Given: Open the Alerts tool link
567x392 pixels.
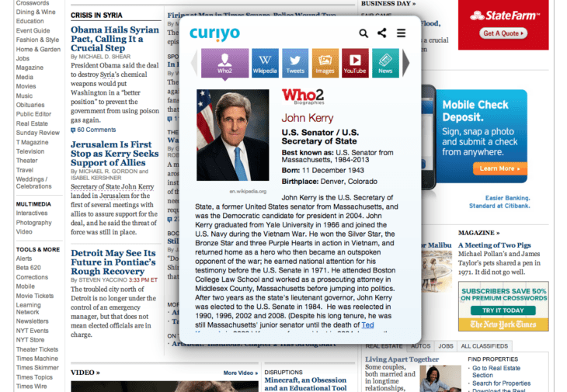Looking at the screenshot, I should coord(24,258).
